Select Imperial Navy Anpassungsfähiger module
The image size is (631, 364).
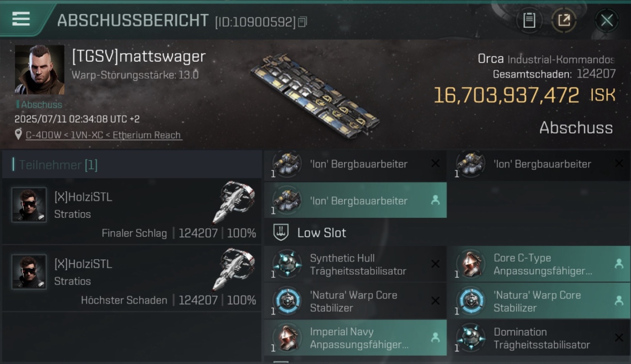tap(355, 338)
